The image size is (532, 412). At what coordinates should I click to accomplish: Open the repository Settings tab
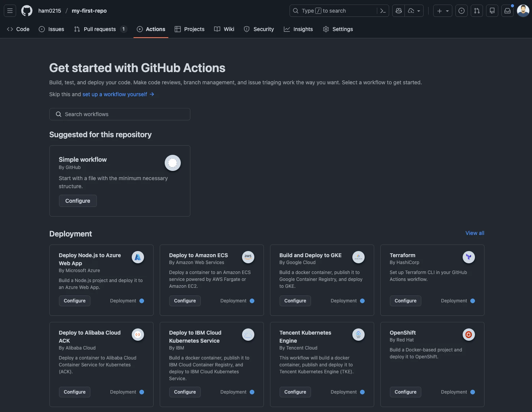[338, 29]
